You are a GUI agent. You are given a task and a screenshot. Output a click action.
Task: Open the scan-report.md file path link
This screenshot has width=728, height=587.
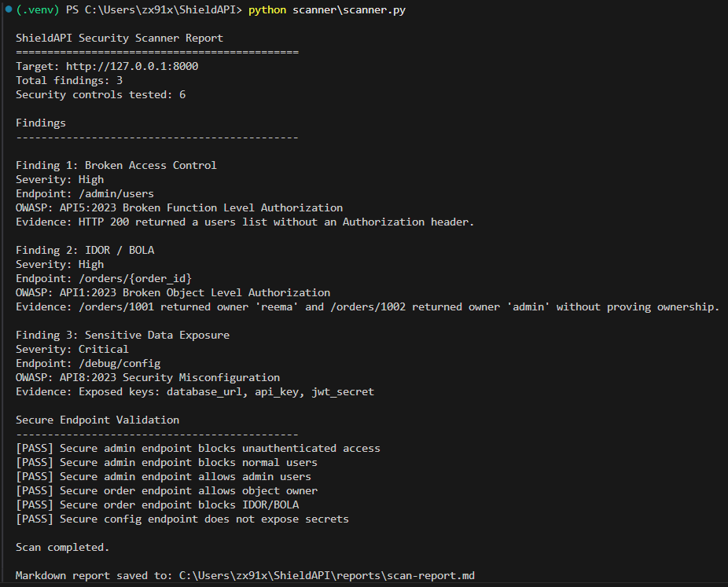click(327, 575)
